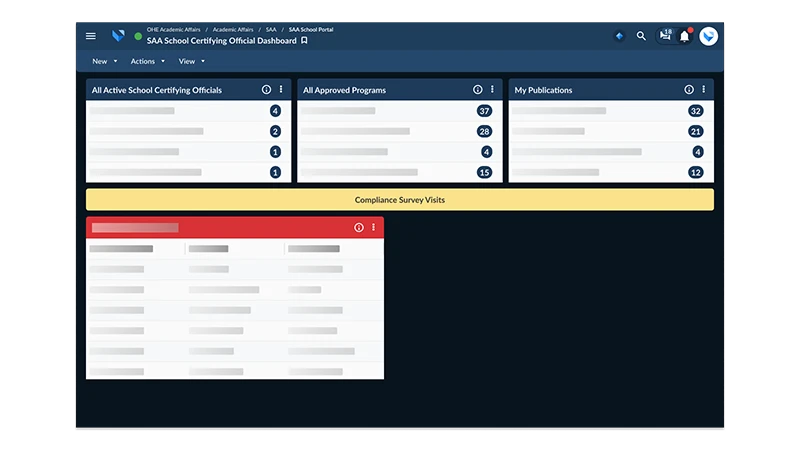Viewport: 800px width, 450px height.
Task: Go to SAA School Portal breadcrumb
Action: click(311, 30)
